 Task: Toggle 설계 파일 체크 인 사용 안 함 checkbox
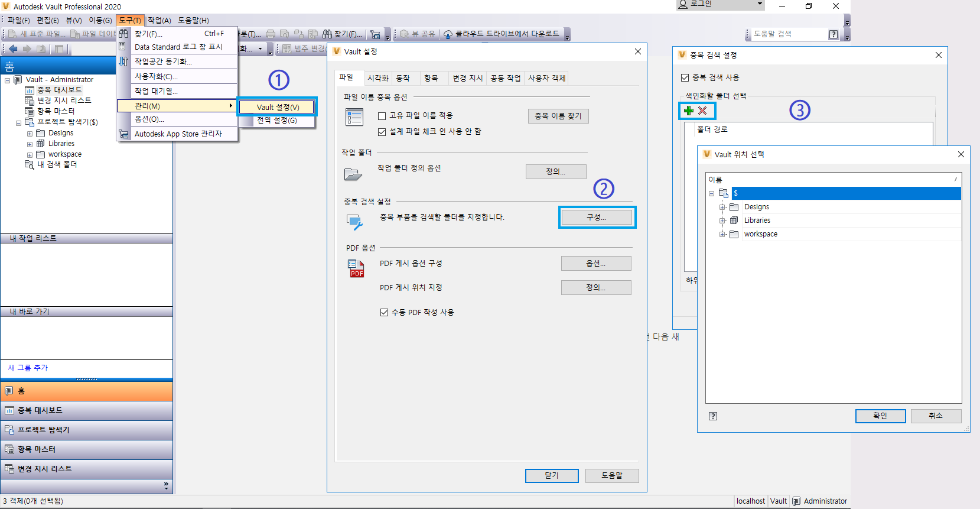[x=382, y=132]
